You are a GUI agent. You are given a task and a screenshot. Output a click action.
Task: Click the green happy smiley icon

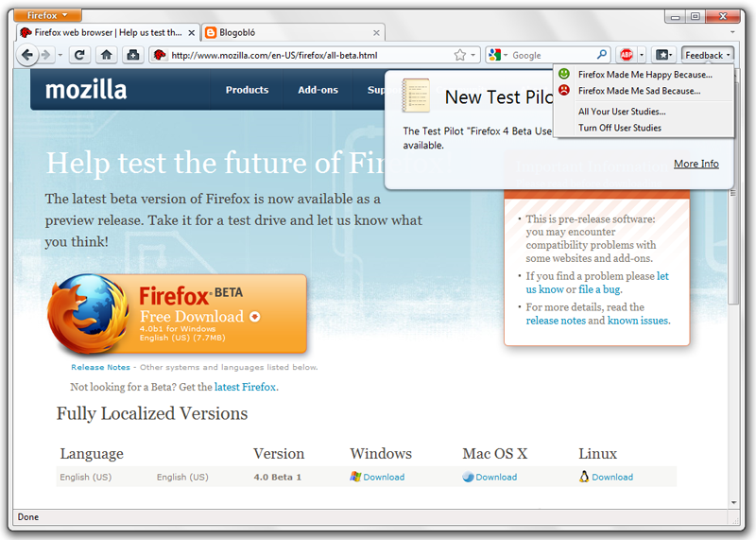click(x=563, y=74)
